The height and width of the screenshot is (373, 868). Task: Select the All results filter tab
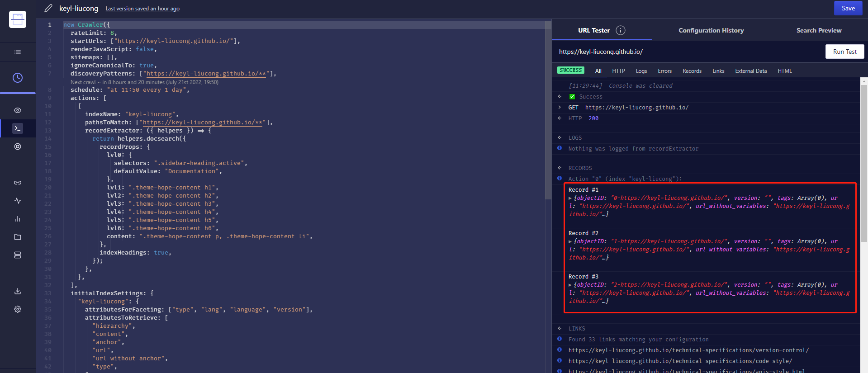tap(598, 71)
